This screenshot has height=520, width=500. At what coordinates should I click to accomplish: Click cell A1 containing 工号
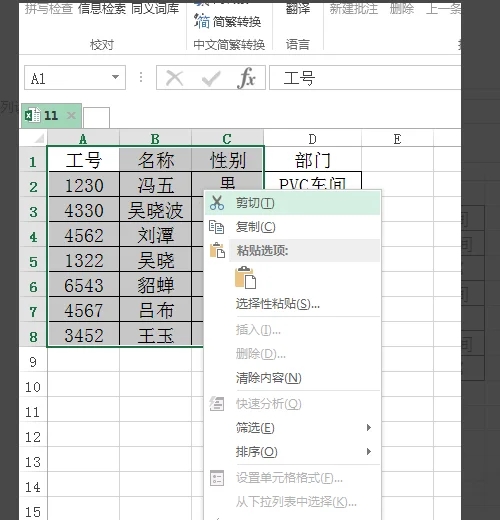[x=84, y=160]
